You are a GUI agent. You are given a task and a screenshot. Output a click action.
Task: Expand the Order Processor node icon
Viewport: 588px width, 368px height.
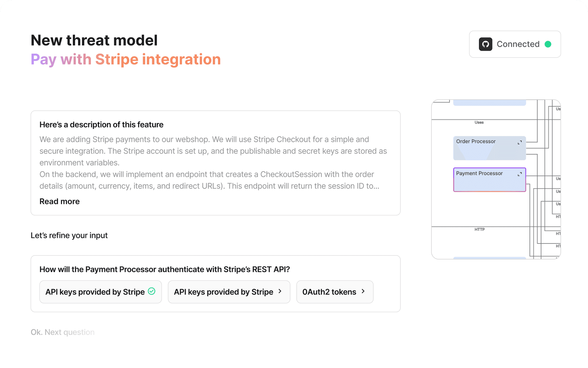click(x=519, y=142)
